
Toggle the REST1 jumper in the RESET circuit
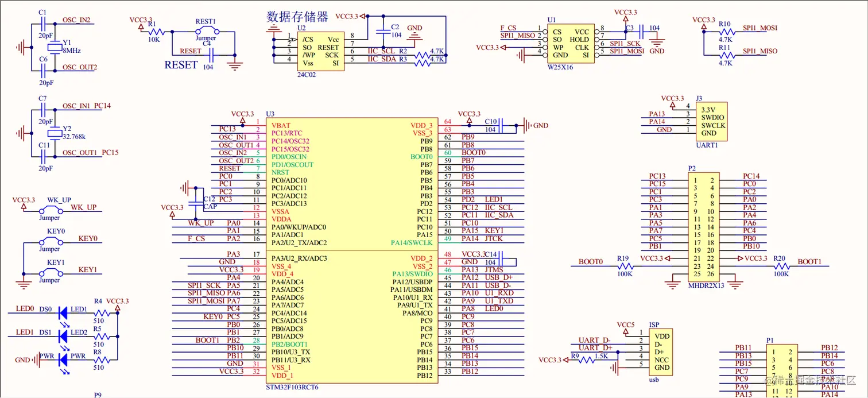[x=207, y=29]
